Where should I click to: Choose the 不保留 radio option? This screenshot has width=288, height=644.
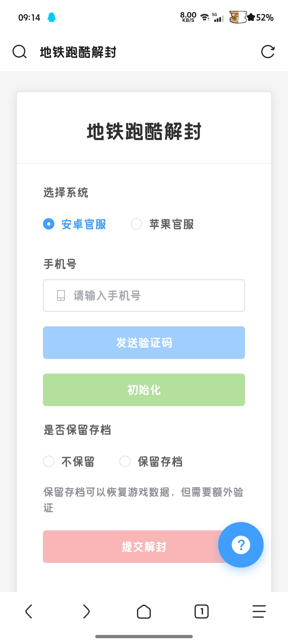[x=49, y=461]
